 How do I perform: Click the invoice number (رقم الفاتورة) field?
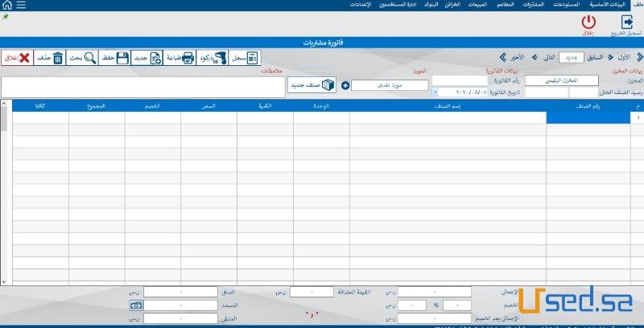[459, 80]
